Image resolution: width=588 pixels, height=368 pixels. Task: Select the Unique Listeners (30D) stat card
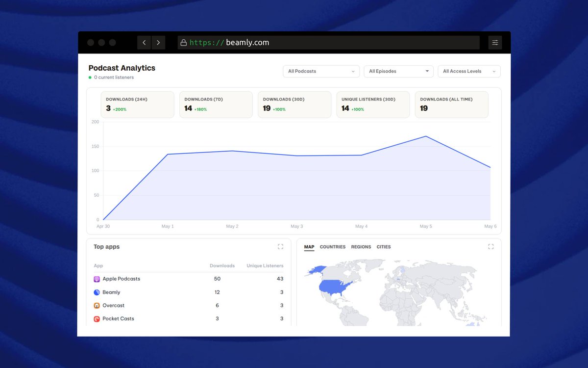(x=373, y=105)
